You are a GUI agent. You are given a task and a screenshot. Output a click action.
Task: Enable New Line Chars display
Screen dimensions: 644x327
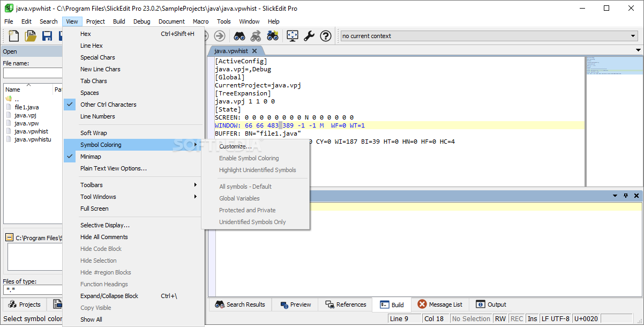tap(134, 69)
